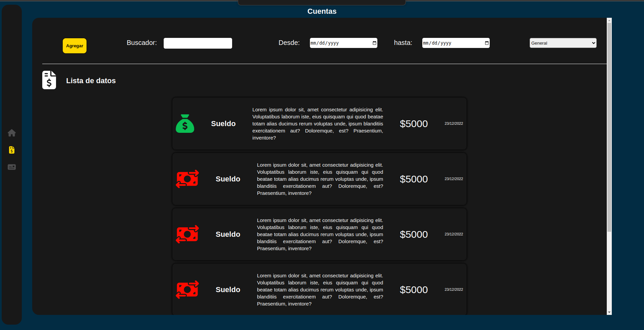Image resolution: width=644 pixels, height=330 pixels.
Task: Click the red transfer icon on bottom Sueldo entry
Action: tap(187, 289)
